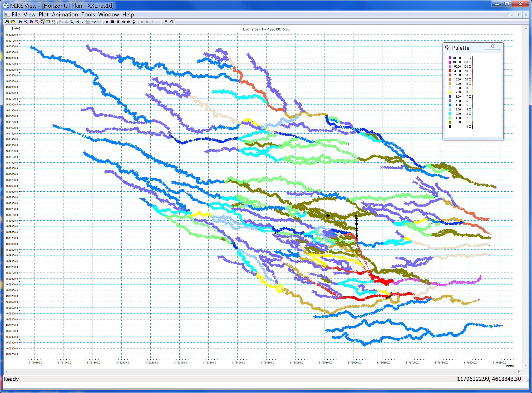The height and width of the screenshot is (393, 532).
Task: Jump to last animation time step
Action: (x=129, y=22)
